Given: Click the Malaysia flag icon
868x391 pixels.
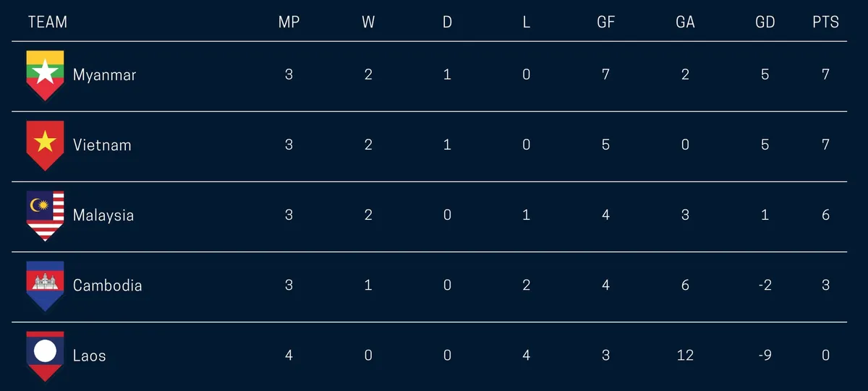Looking at the screenshot, I should pyautogui.click(x=45, y=215).
